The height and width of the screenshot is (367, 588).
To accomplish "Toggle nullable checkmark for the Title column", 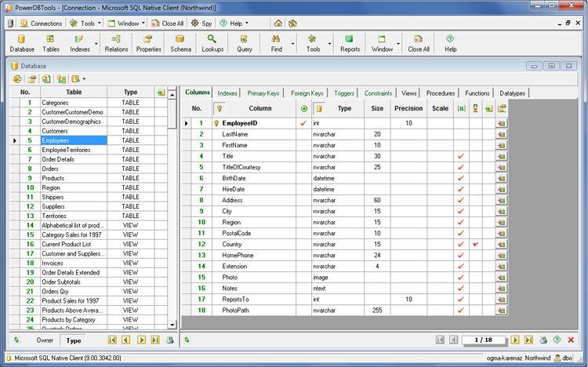I will point(460,156).
